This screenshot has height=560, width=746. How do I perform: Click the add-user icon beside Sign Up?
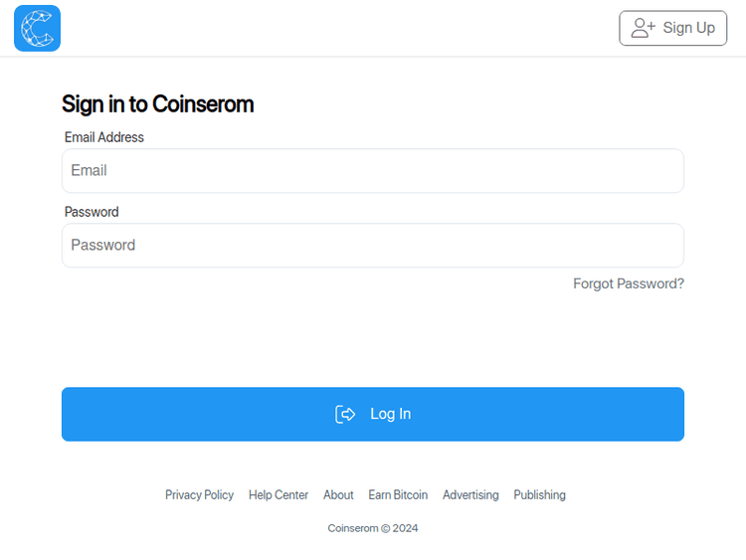click(644, 28)
